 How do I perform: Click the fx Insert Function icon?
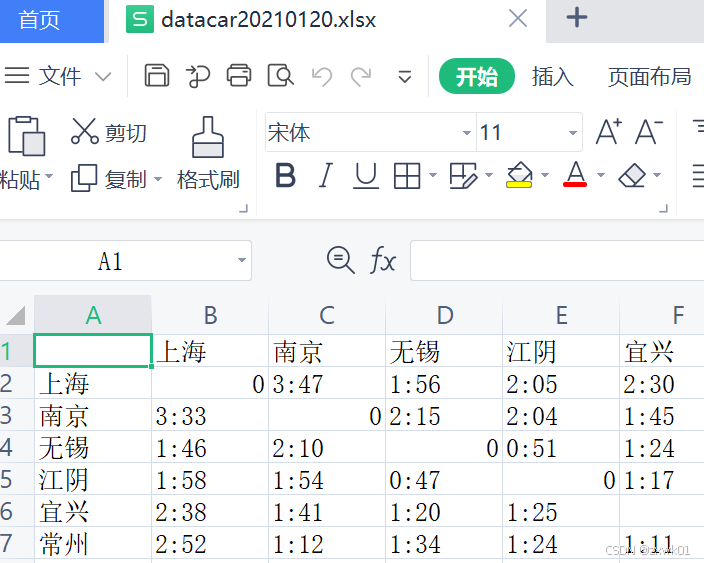click(383, 260)
